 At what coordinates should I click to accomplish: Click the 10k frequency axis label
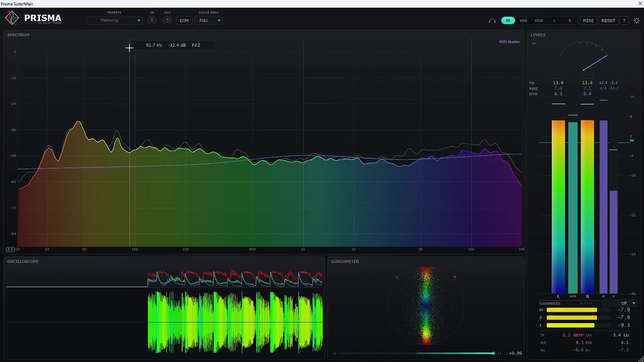471,249
